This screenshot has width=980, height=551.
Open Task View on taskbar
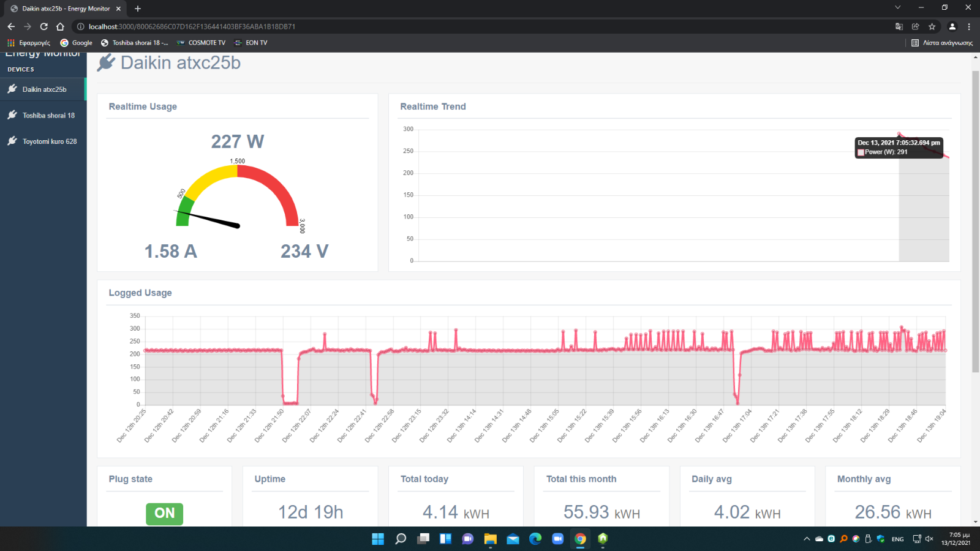pyautogui.click(x=423, y=539)
